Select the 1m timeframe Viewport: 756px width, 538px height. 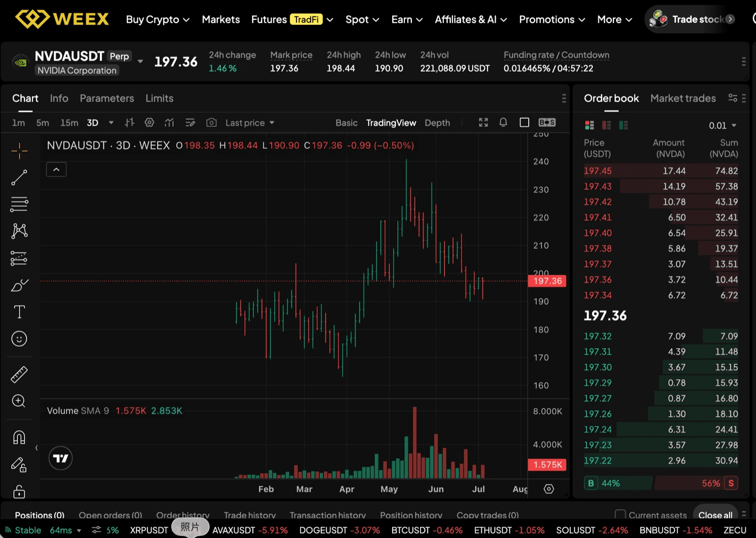click(18, 122)
